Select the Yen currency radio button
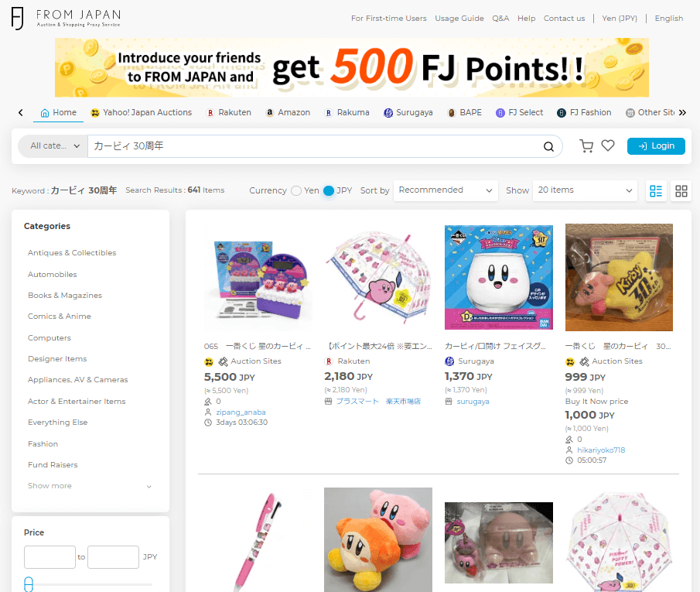 (x=296, y=191)
